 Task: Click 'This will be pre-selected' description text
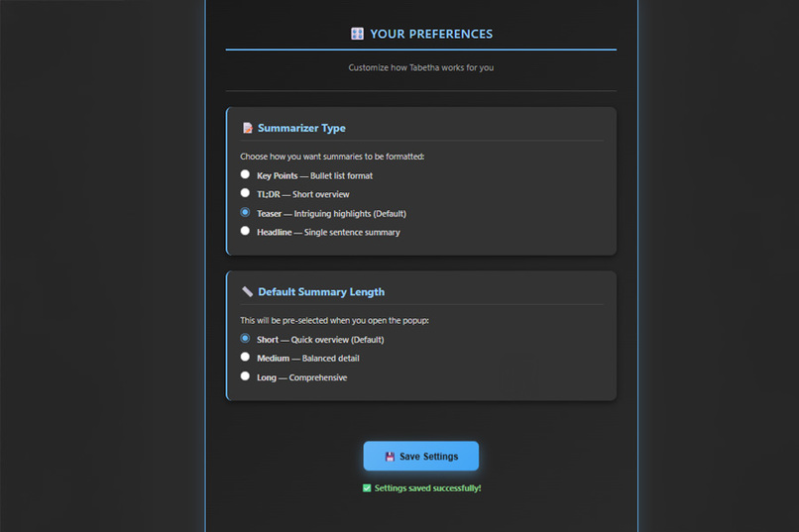335,320
